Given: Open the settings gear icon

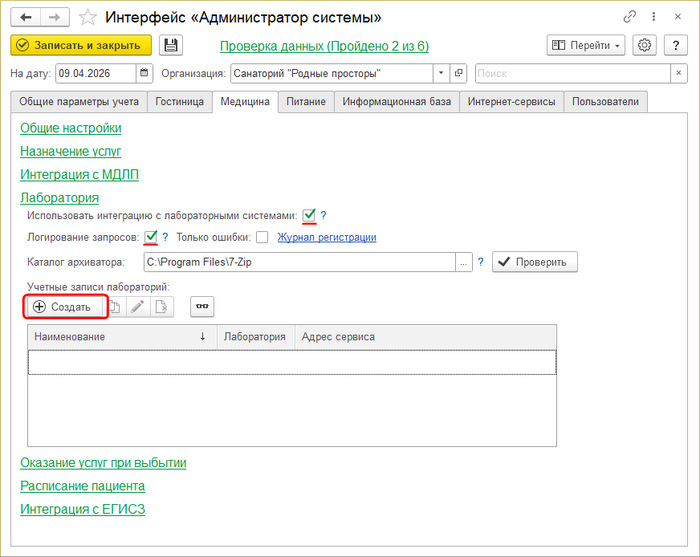Looking at the screenshot, I should [x=645, y=45].
